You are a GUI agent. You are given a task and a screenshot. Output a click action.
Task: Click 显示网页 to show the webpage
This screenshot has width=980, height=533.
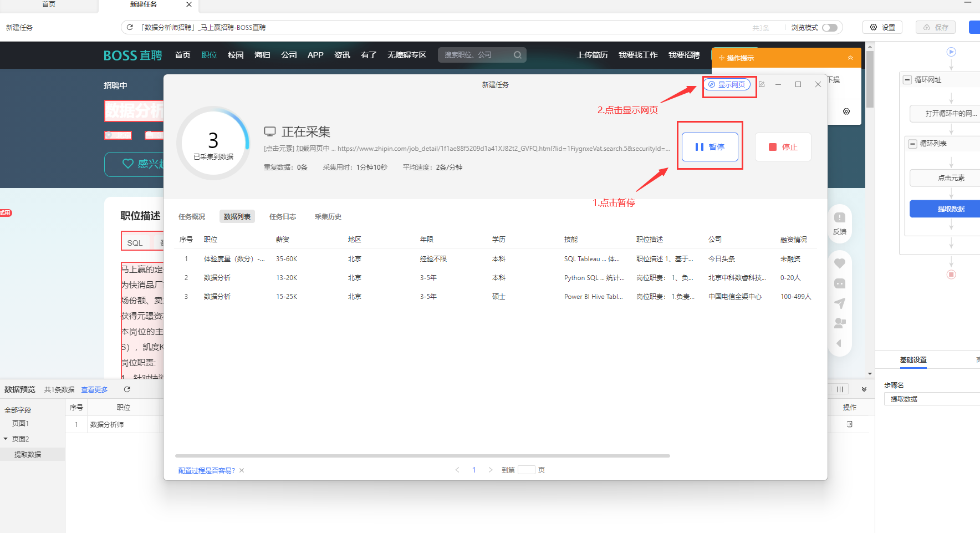(x=727, y=84)
